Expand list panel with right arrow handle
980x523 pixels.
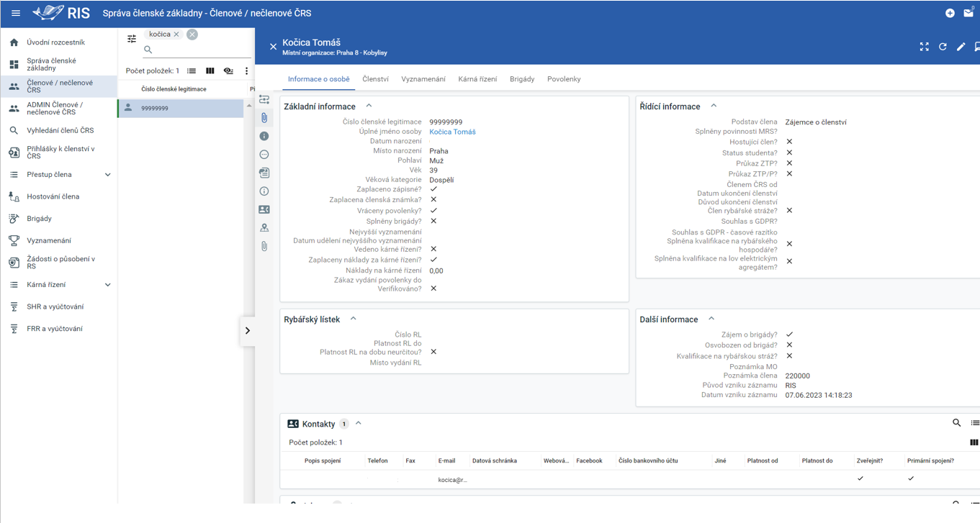(248, 331)
